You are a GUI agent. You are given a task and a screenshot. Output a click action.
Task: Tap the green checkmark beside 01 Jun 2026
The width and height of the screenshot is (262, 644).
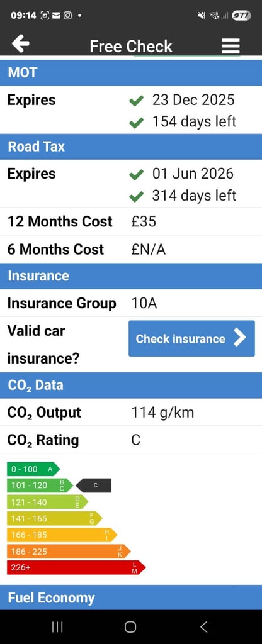[x=136, y=174]
